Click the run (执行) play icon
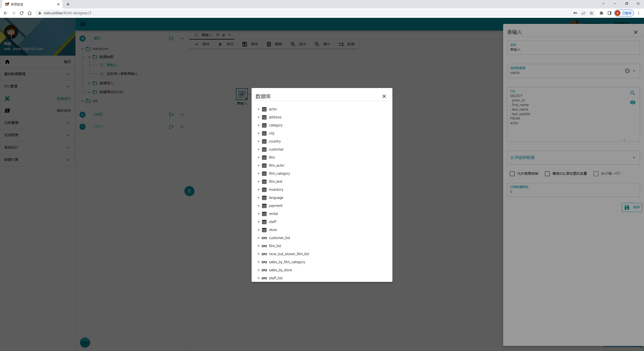644x351 pixels. [220, 44]
